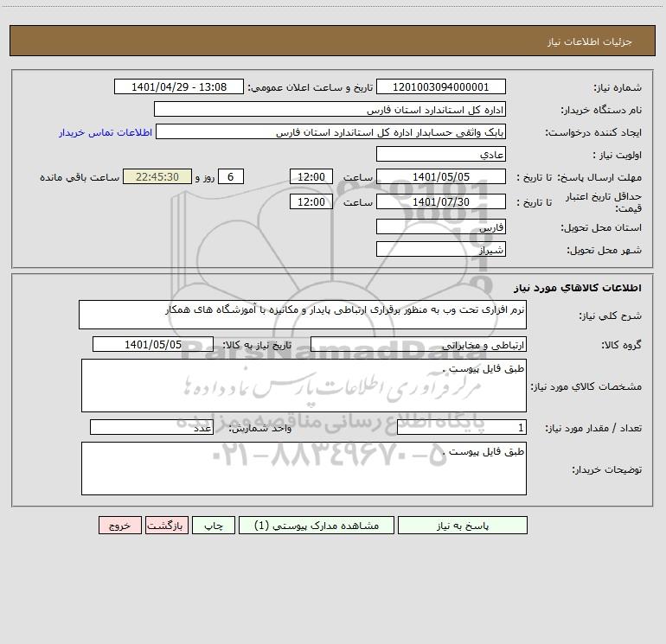Image resolution: width=666 pixels, height=644 pixels.
Task: Click label حداقل تاریخ اعتبار قیمت
Action: [604, 202]
